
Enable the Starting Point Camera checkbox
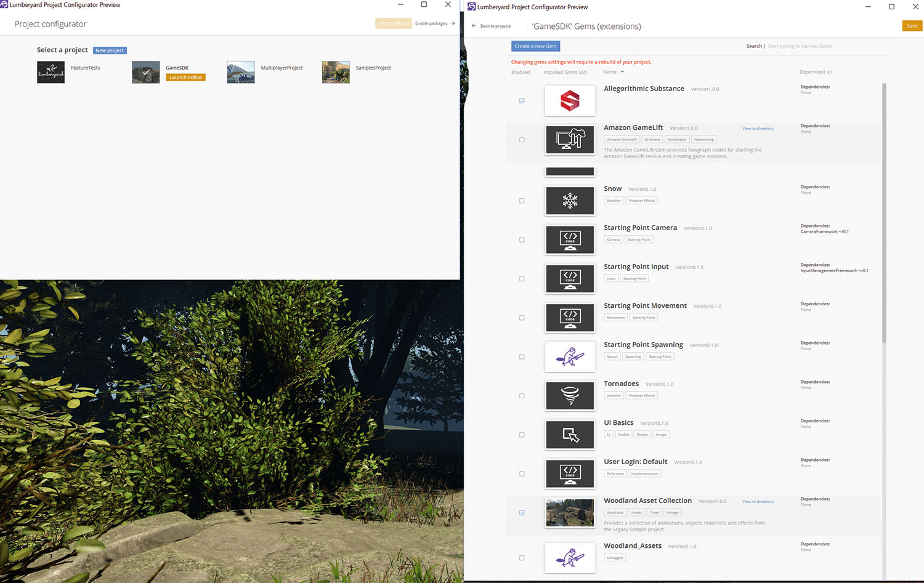click(x=522, y=240)
